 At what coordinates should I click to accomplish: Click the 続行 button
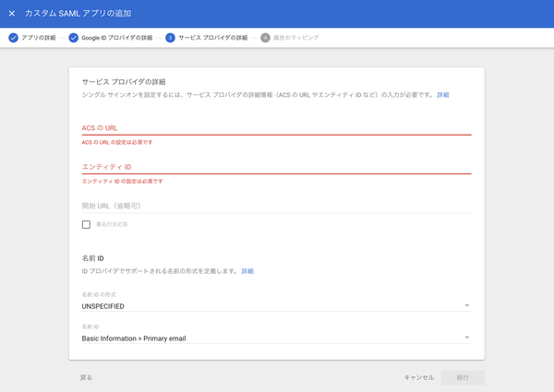click(463, 377)
